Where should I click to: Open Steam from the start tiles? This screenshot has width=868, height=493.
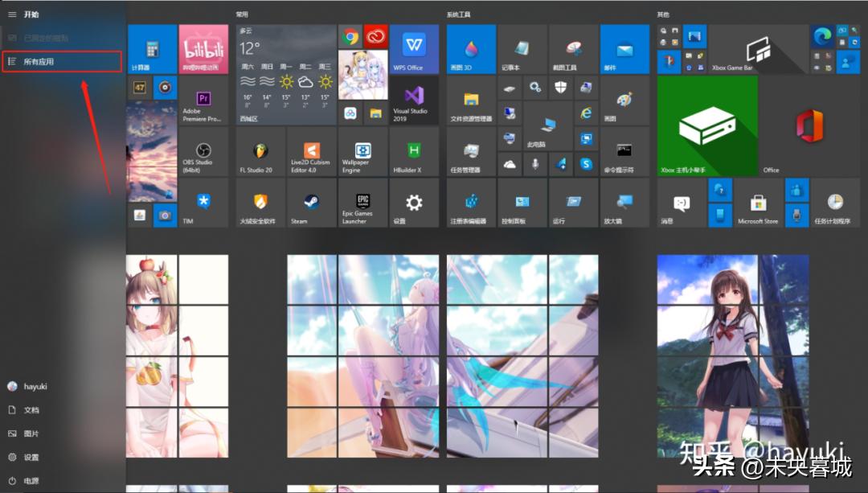point(310,202)
